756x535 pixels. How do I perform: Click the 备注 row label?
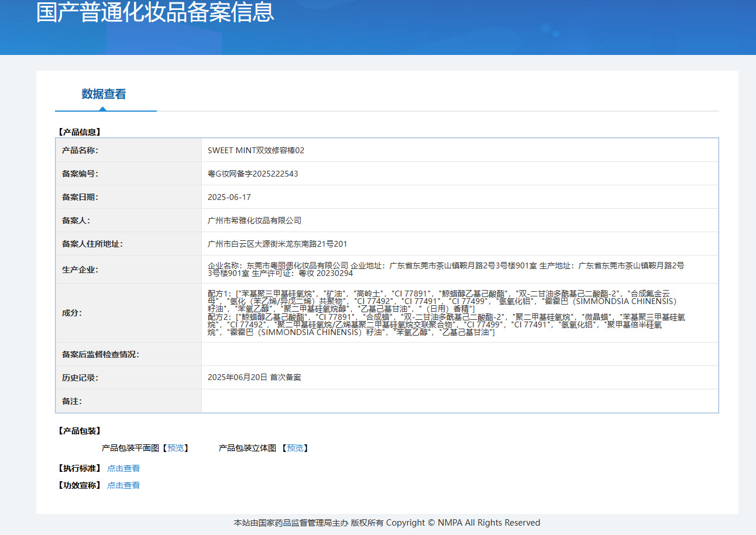pos(72,401)
